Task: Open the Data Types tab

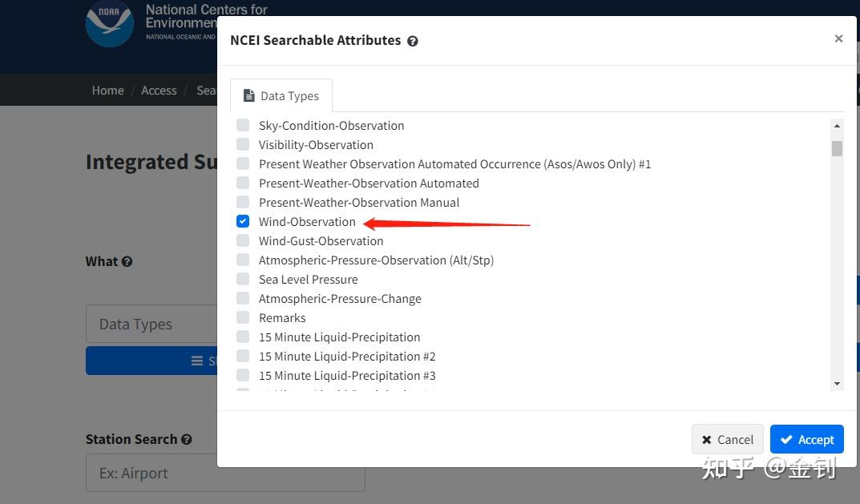Action: [281, 96]
